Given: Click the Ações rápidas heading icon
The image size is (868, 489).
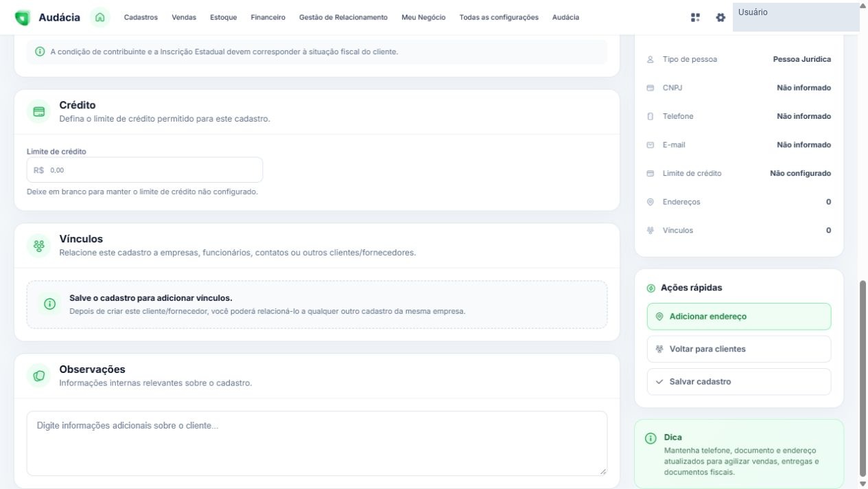Looking at the screenshot, I should point(651,288).
